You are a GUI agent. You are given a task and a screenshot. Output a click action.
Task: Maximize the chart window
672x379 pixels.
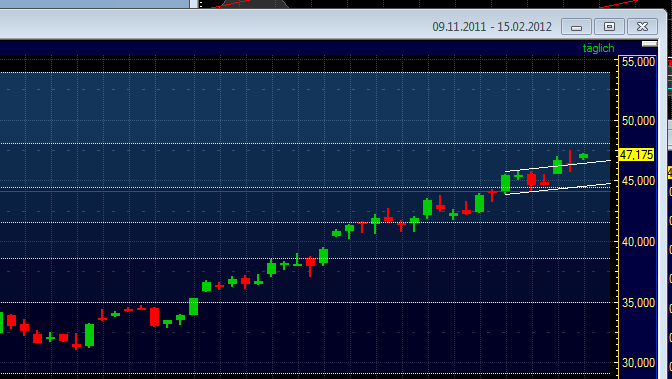tap(609, 27)
